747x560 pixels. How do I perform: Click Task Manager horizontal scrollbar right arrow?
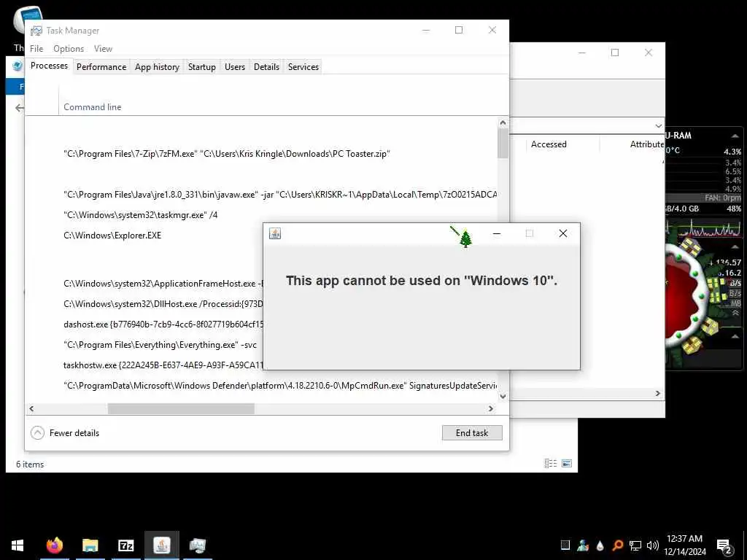(491, 408)
